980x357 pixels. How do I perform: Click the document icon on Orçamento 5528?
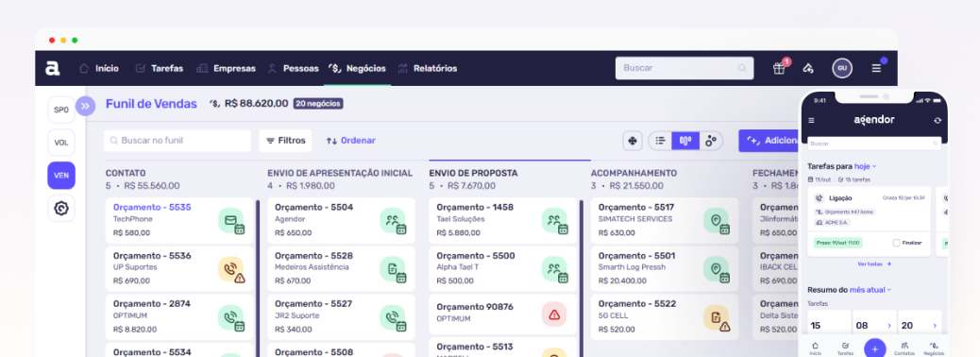point(393,269)
